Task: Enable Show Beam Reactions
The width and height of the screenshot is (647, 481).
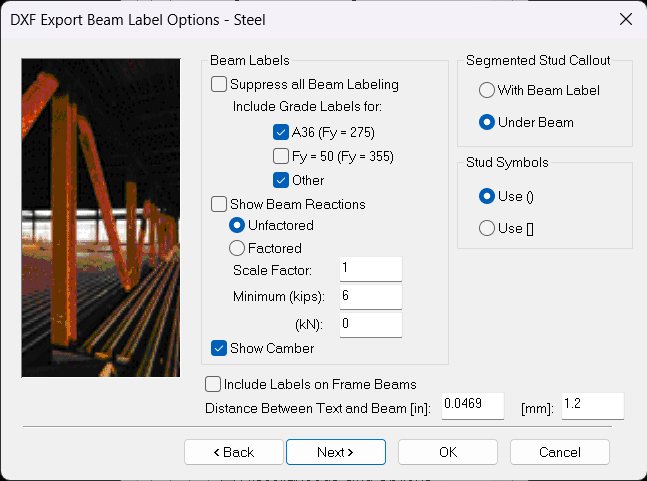Action: pyautogui.click(x=219, y=204)
